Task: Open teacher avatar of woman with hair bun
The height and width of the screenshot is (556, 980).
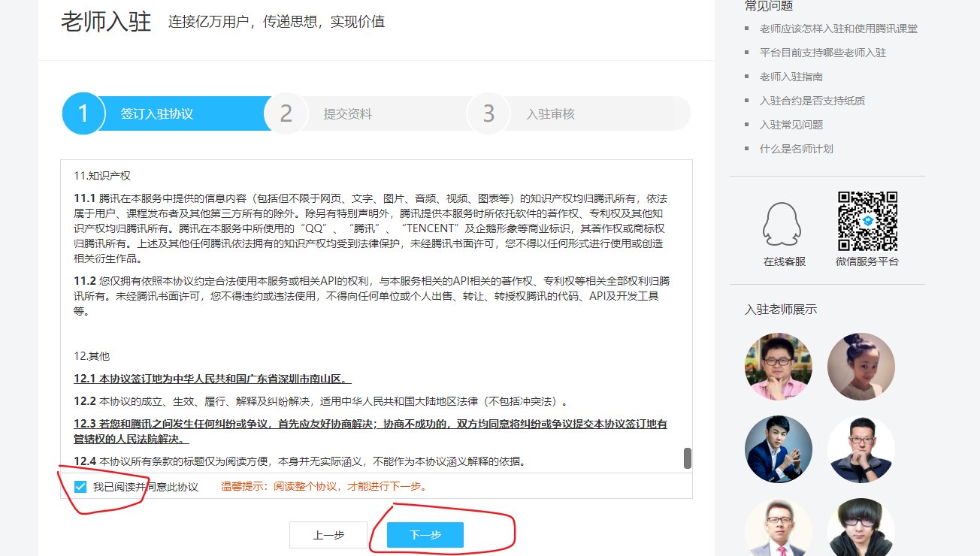Action: coord(861,367)
